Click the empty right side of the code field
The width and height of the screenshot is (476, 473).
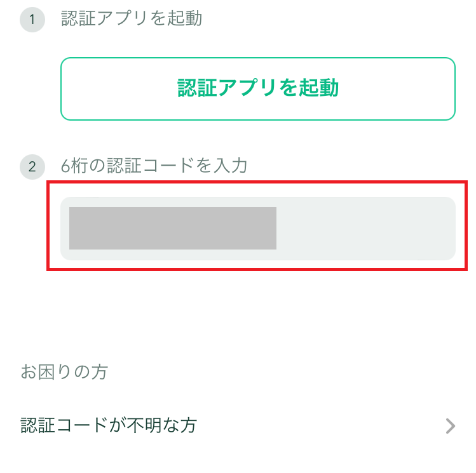pos(365,229)
